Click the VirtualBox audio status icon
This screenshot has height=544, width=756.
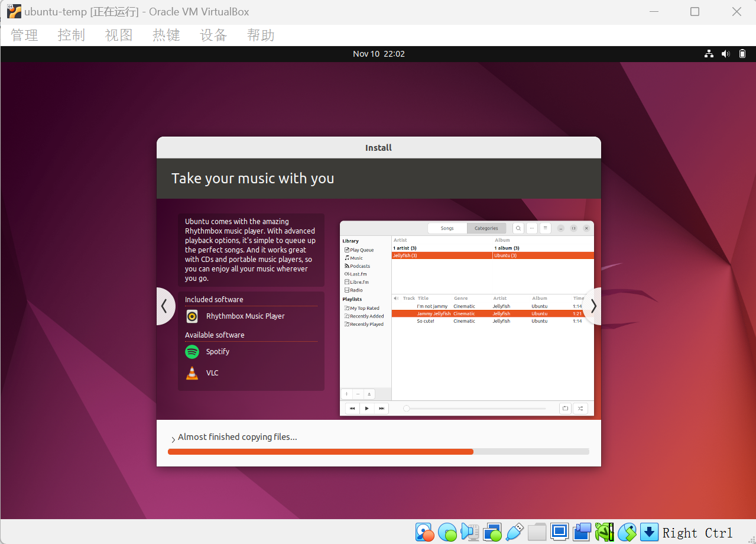point(470,532)
